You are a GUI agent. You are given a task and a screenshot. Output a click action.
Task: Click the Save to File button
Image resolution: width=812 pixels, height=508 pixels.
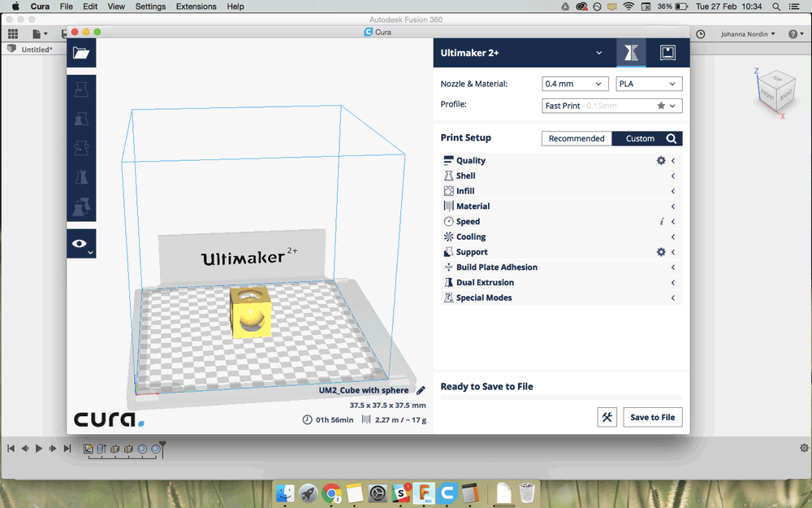(653, 417)
